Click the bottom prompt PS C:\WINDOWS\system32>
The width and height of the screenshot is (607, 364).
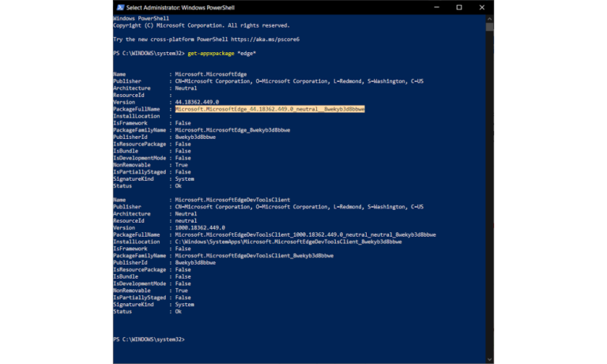click(x=149, y=340)
